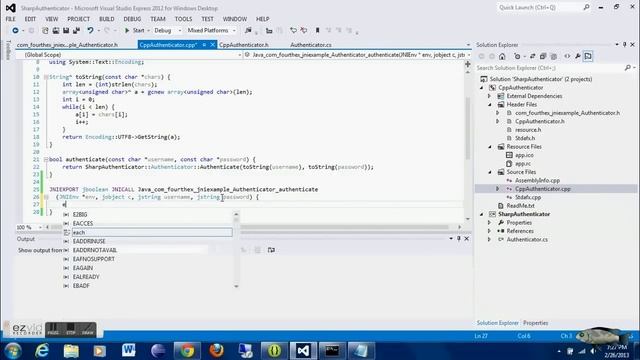Click Solution Explorer Home icon
This screenshot has height=360, width=640.
[502, 56]
